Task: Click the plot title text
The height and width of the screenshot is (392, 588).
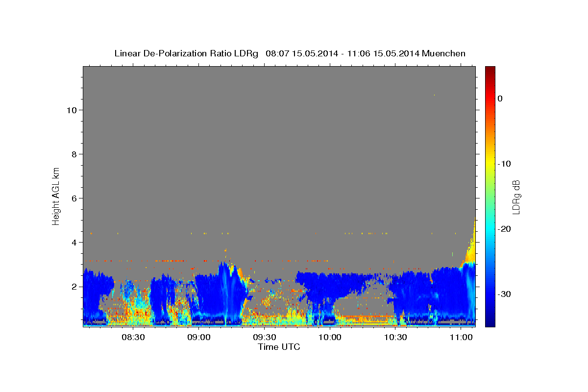Action: 290,53
